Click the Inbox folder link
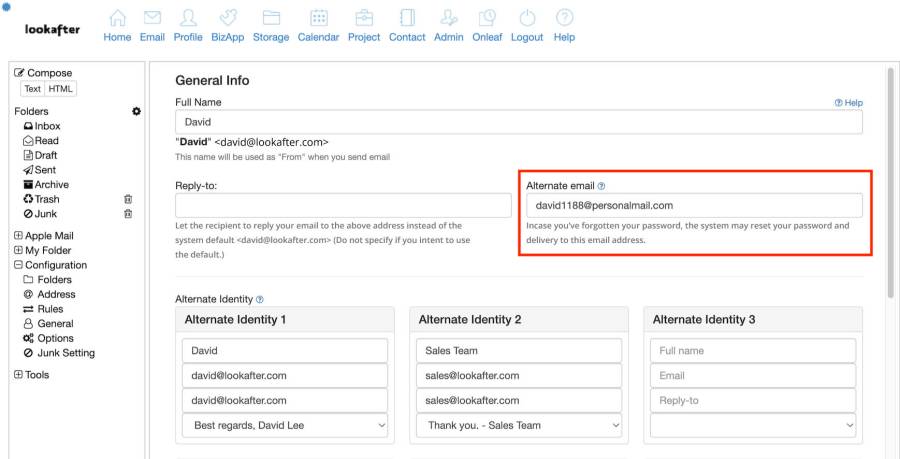This screenshot has height=459, width=900. pyautogui.click(x=46, y=126)
